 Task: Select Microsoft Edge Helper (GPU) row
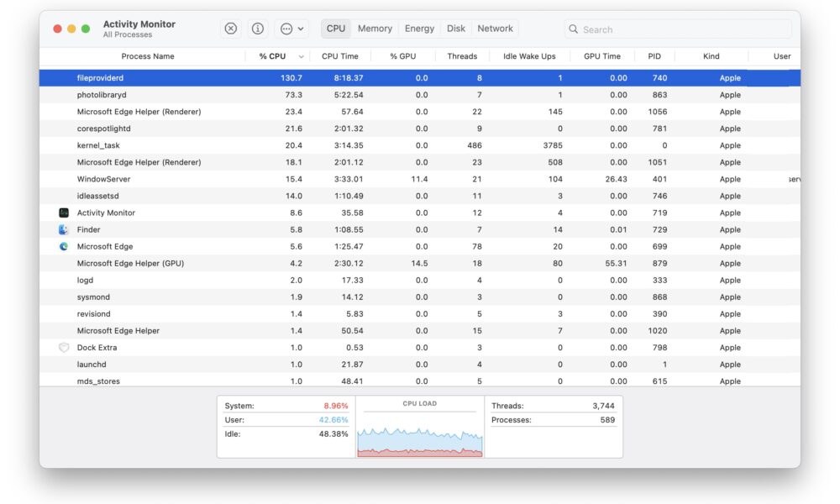[x=419, y=263]
